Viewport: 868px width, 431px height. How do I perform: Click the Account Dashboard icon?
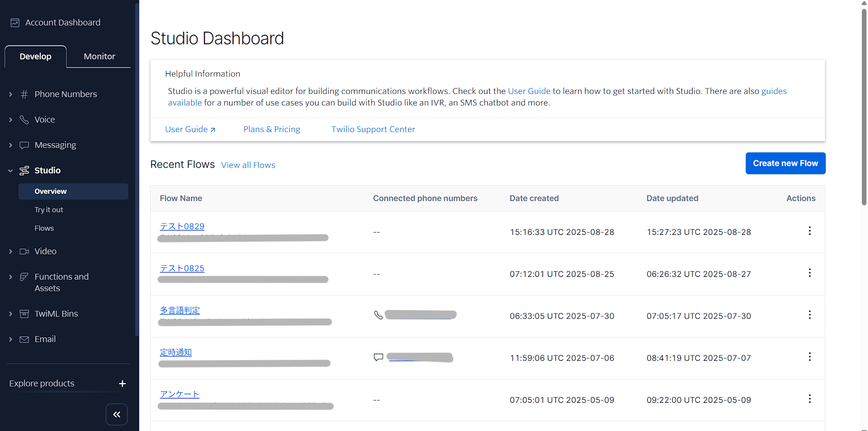click(15, 23)
